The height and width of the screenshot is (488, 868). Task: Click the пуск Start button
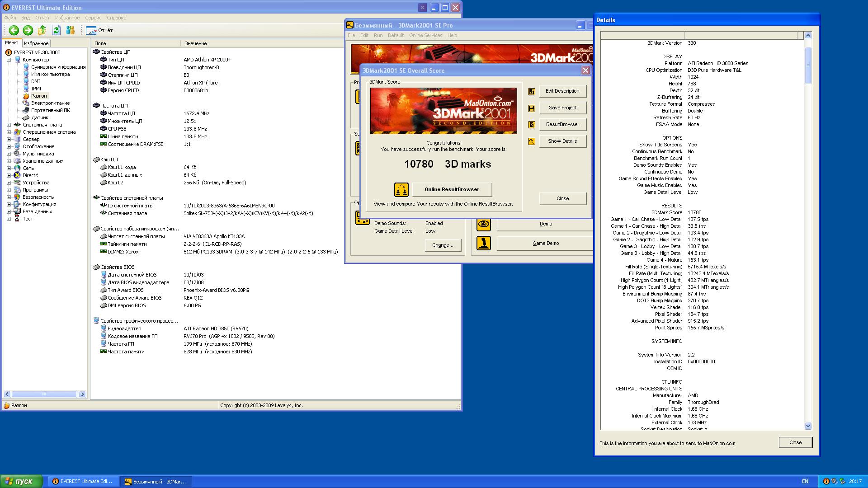pyautogui.click(x=22, y=481)
